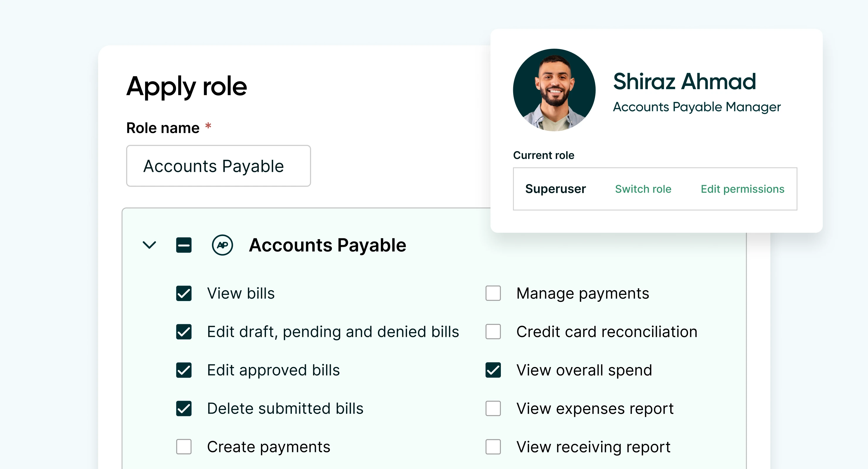
Task: Enable the View expenses report checkbox
Action: 493,408
